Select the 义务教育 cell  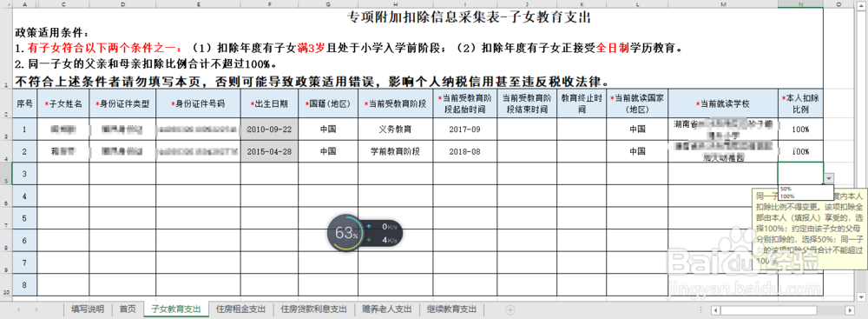(x=395, y=129)
